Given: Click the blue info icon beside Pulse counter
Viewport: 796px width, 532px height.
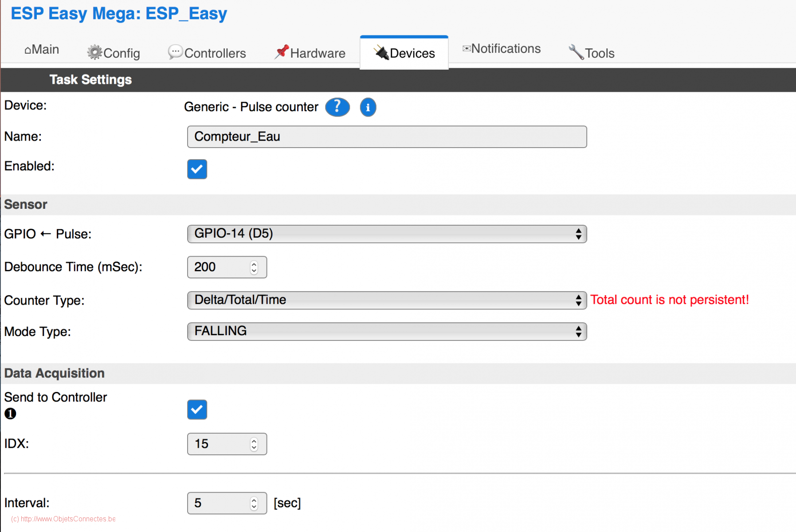Looking at the screenshot, I should click(x=368, y=107).
